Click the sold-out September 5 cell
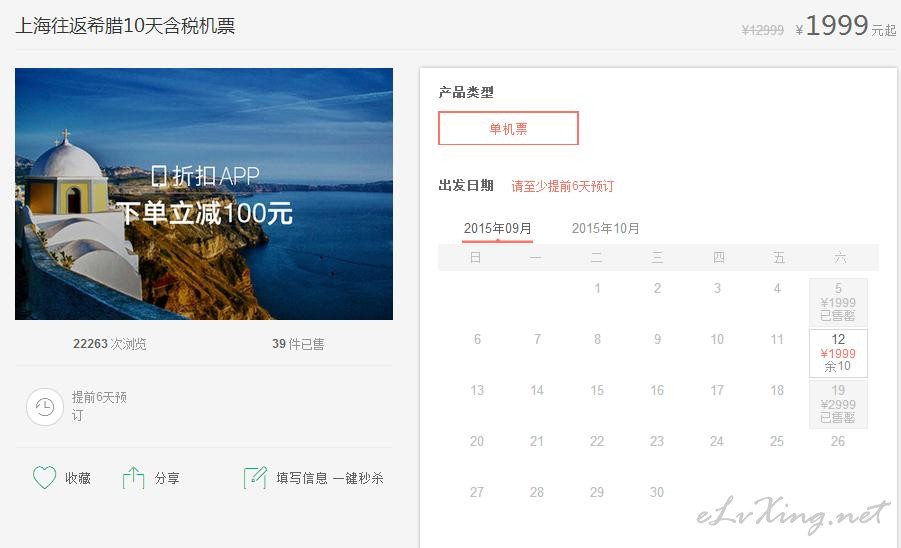The height and width of the screenshot is (548, 901). click(838, 302)
